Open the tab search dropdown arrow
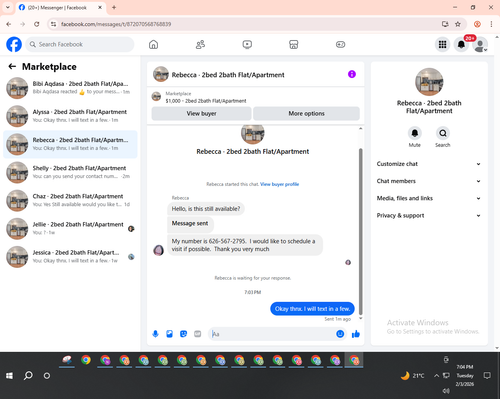The width and height of the screenshot is (500, 399). pos(8,7)
